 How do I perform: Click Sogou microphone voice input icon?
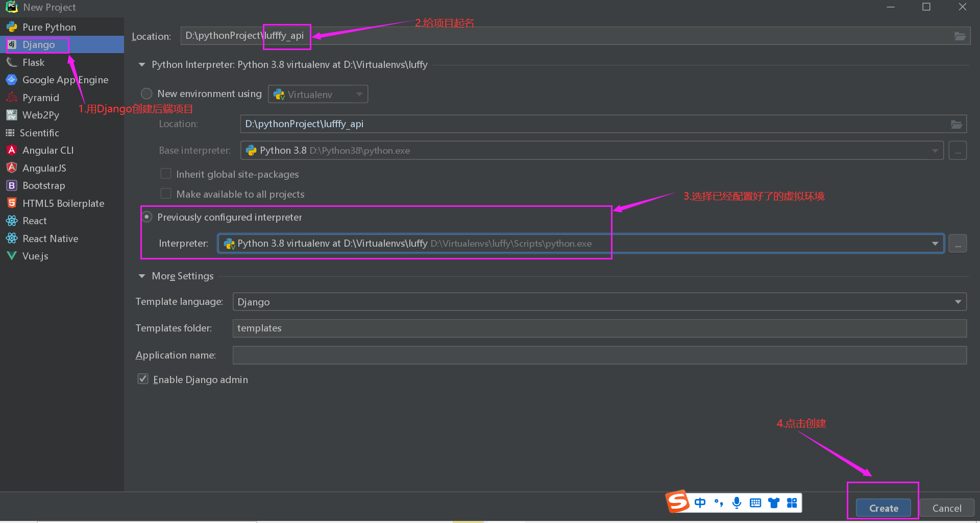click(x=737, y=503)
